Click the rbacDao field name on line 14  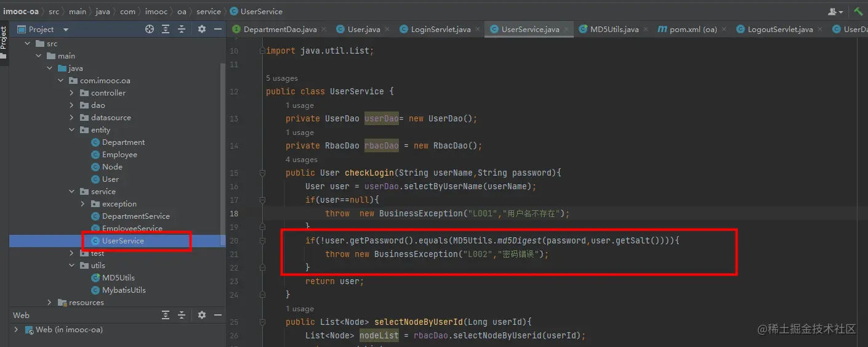(x=382, y=145)
